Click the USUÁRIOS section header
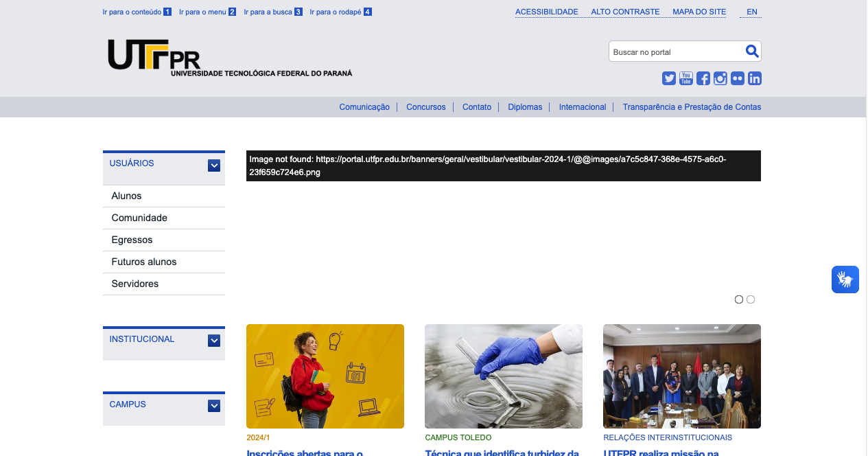The width and height of the screenshot is (868, 456). (x=132, y=163)
